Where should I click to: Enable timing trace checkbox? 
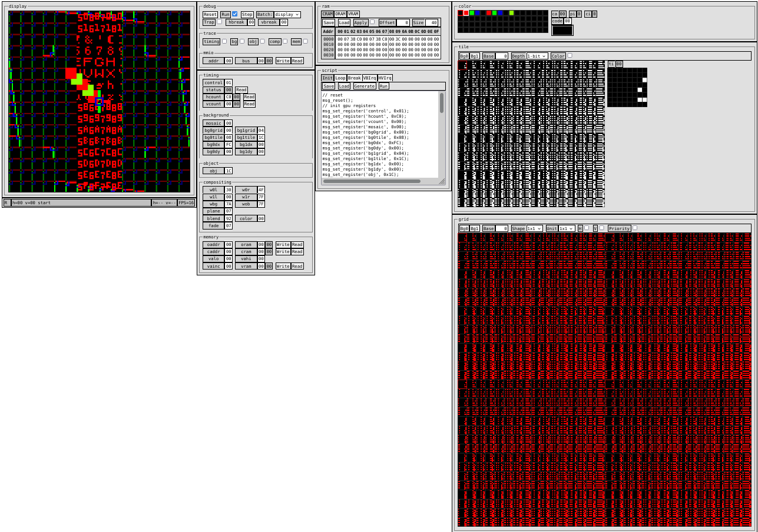(224, 41)
